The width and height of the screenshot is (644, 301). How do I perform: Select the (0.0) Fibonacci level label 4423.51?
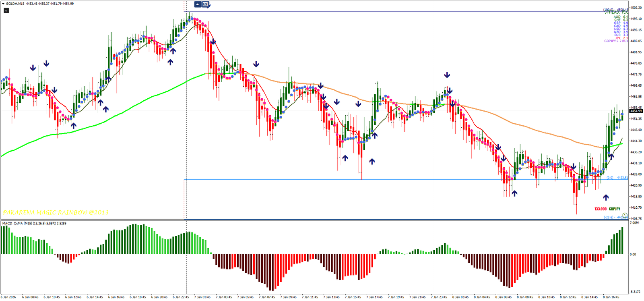tap(617, 178)
